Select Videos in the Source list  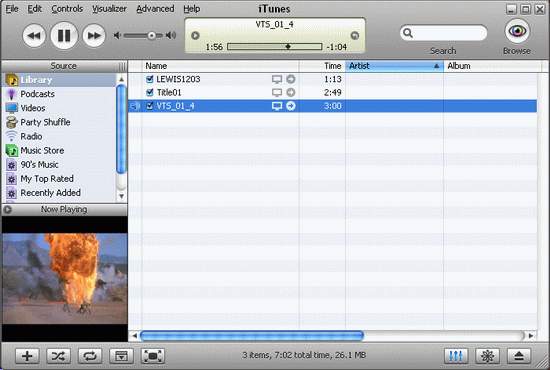pos(59,108)
